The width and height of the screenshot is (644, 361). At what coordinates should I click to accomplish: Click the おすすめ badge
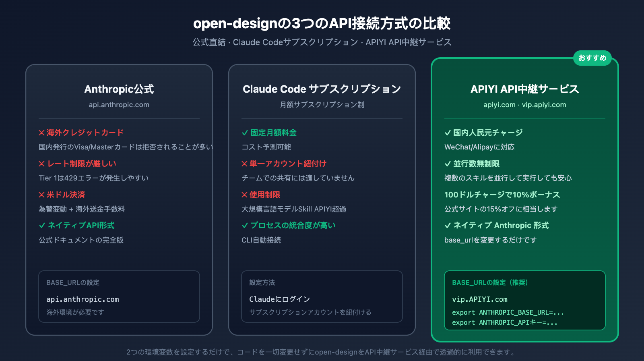click(x=592, y=58)
